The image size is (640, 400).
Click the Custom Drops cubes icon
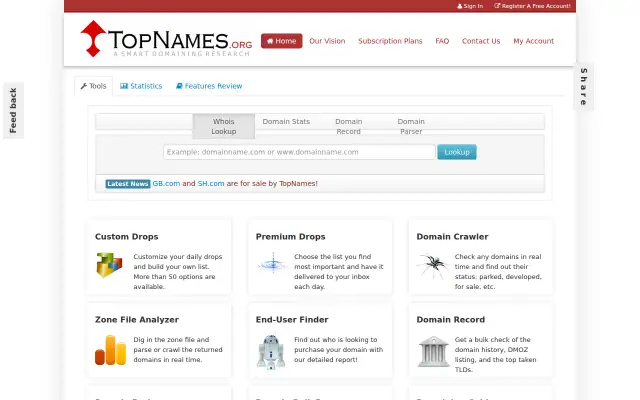(109, 265)
